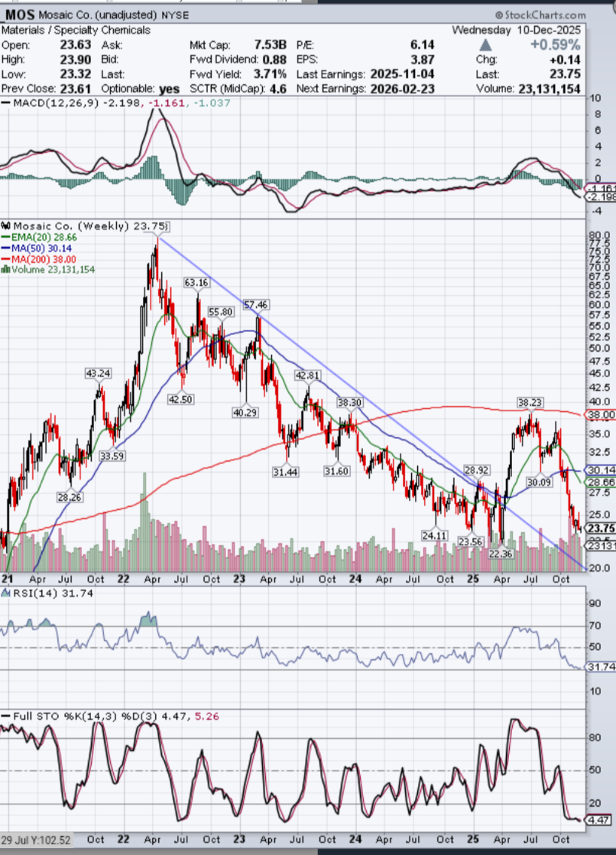616x855 pixels.
Task: Click the 4.47 stochastic axis tag
Action: pyautogui.click(x=598, y=820)
